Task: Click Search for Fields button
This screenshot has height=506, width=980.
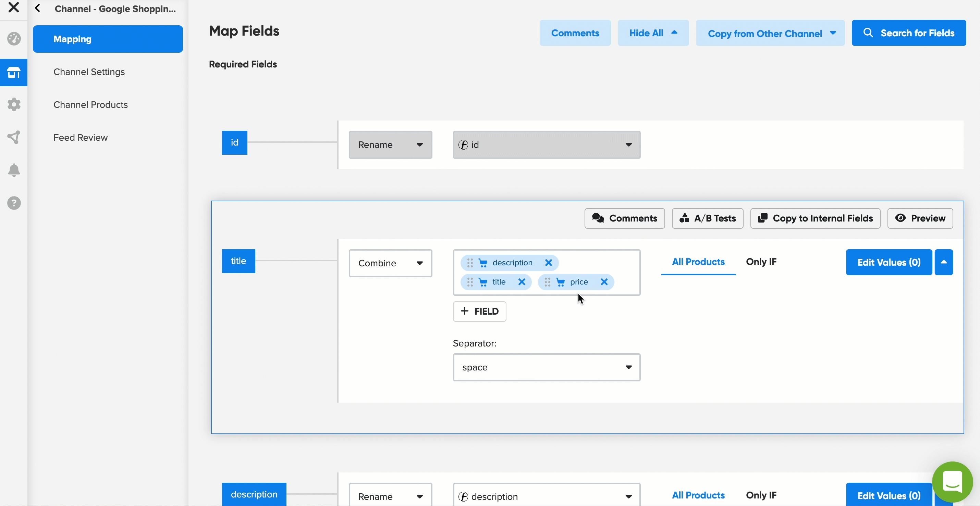Action: pos(908,33)
